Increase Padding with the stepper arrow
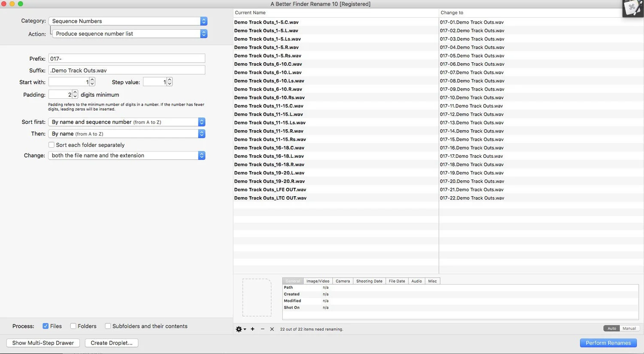Image resolution: width=644 pixels, height=354 pixels. 75,92
